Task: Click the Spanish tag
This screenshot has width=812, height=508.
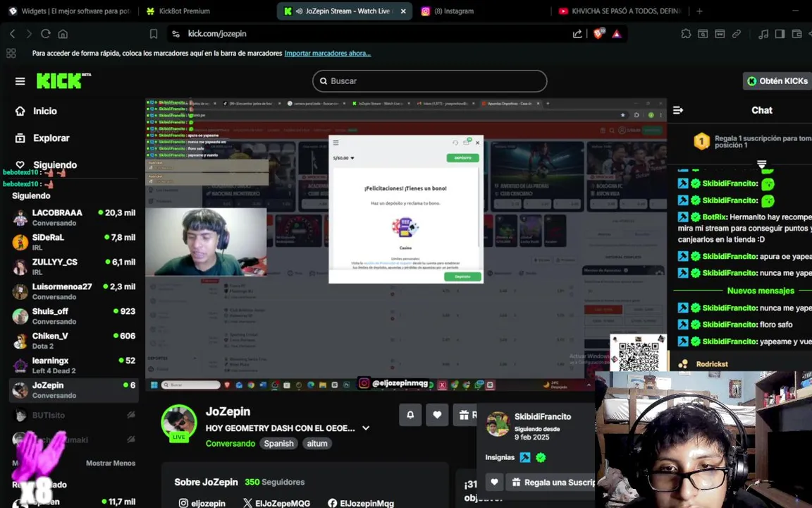Action: tap(278, 443)
